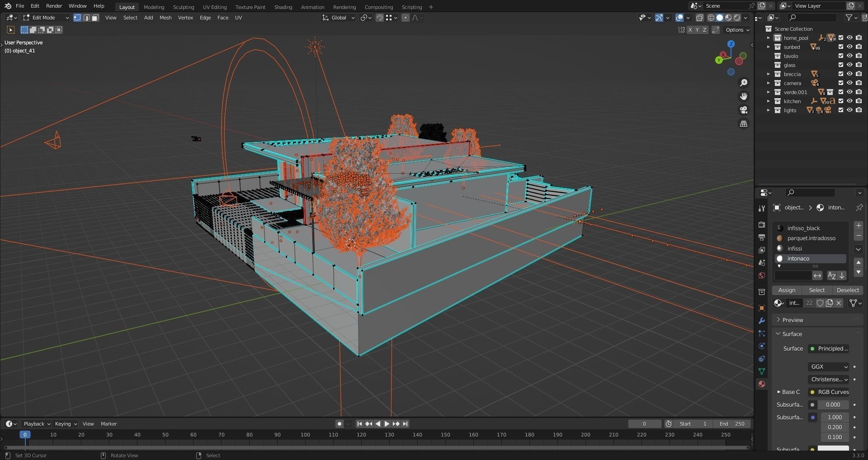
Task: Click the zoom view gizmo
Action: pos(744,83)
